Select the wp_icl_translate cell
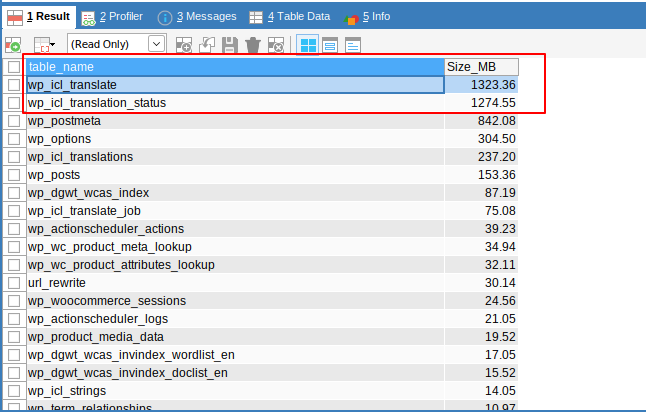This screenshot has width=646, height=412. [235, 85]
